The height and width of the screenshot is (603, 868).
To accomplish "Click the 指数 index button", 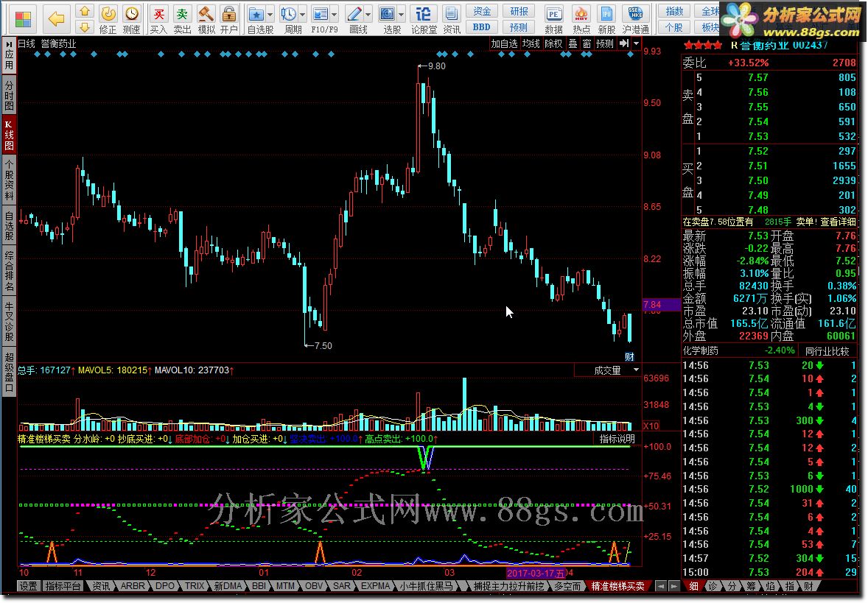I will coord(673,11).
